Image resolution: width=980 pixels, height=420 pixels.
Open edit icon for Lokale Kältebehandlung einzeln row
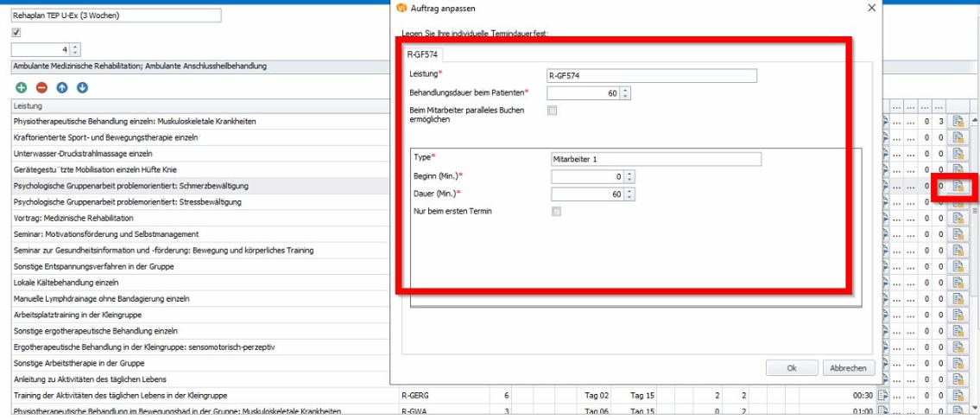(x=958, y=283)
